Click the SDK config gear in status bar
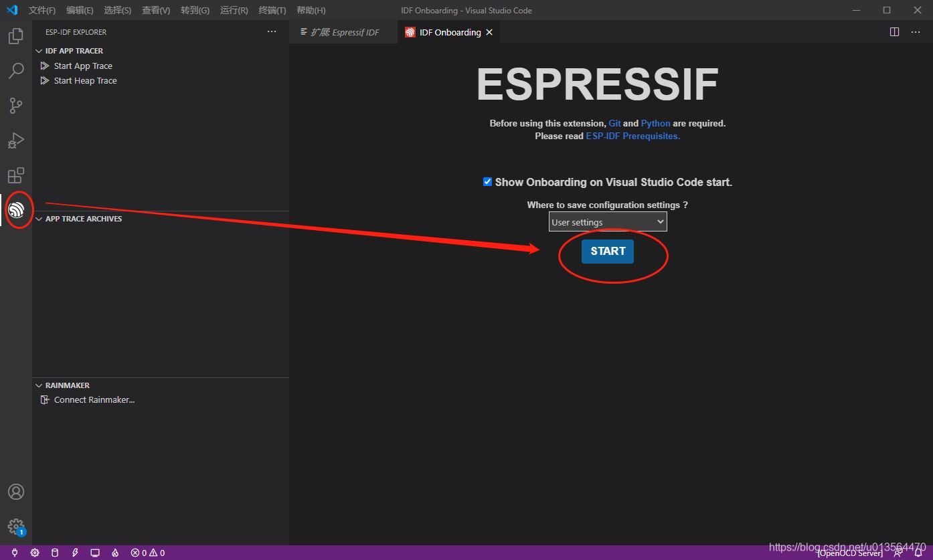 35,553
